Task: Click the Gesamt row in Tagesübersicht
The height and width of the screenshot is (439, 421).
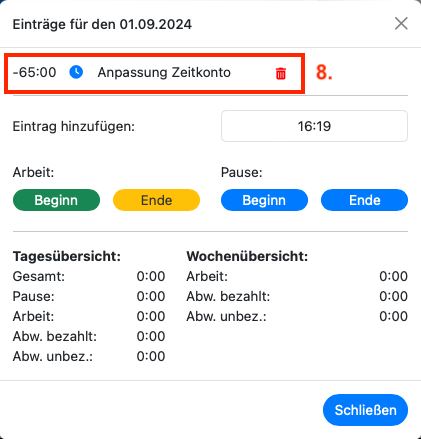Action: [89, 276]
